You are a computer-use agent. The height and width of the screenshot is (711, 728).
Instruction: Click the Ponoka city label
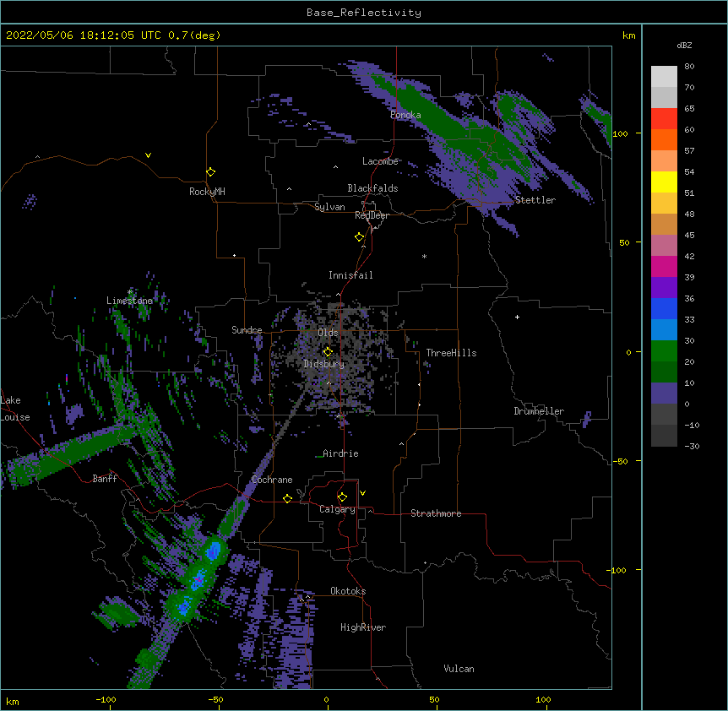[405, 115]
